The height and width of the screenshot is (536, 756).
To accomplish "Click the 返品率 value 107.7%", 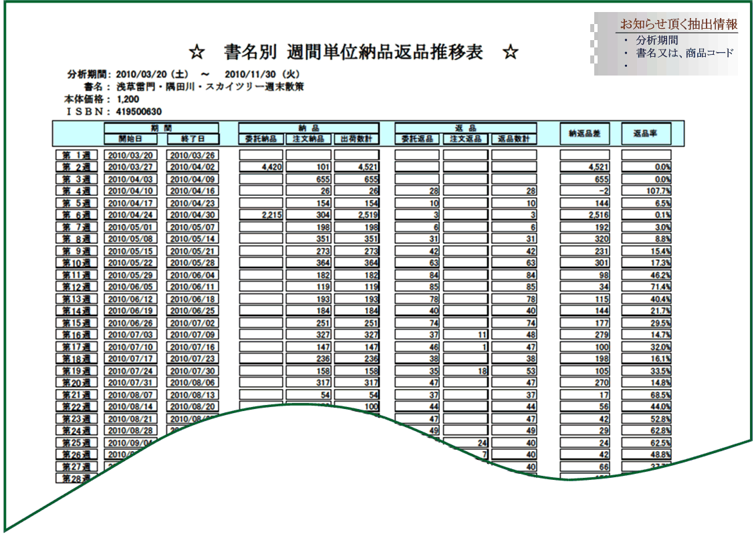I will click(x=646, y=191).
